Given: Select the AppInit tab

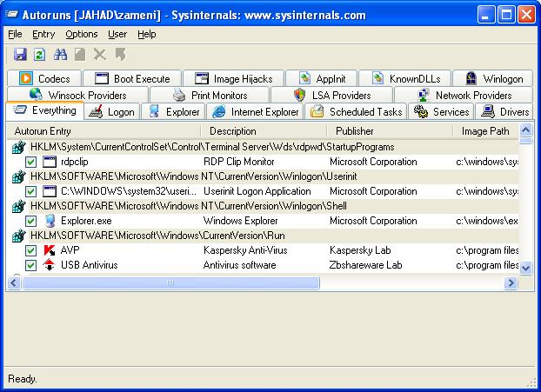Looking at the screenshot, I should [x=323, y=78].
